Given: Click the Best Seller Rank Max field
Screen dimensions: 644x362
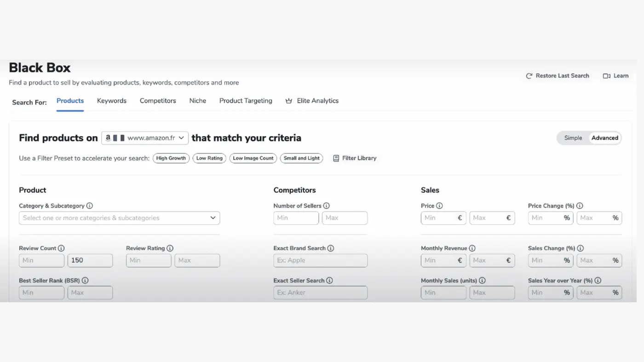Looking at the screenshot, I should (90, 293).
